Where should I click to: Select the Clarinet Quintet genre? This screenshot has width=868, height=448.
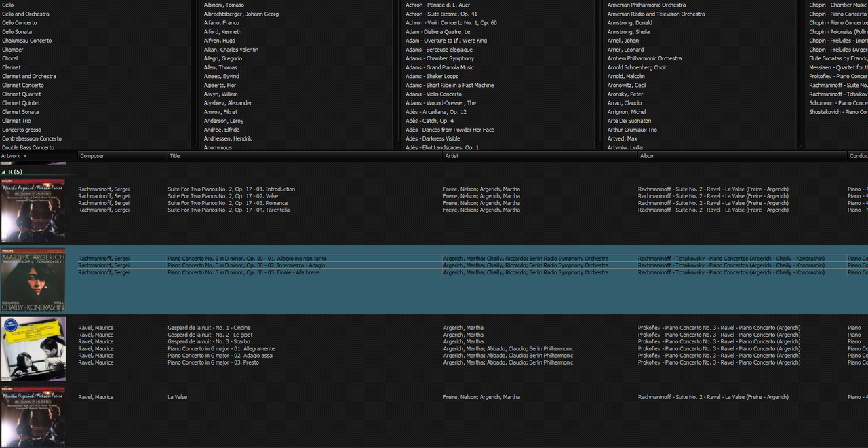[x=21, y=103]
